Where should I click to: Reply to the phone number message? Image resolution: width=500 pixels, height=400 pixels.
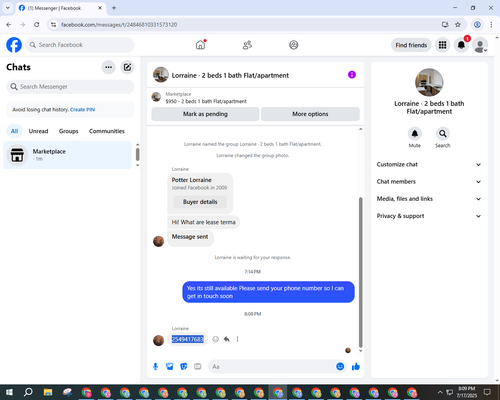coord(227,339)
